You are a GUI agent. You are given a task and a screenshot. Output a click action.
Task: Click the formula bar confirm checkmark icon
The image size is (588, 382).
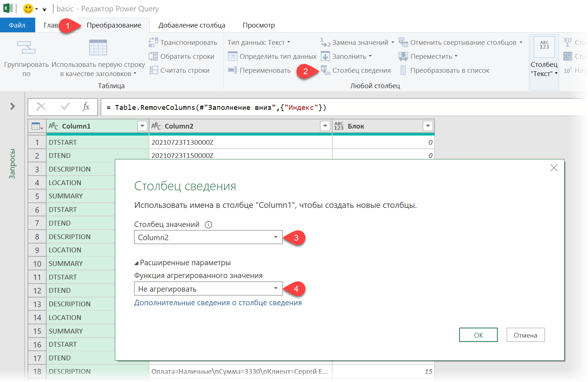pos(65,107)
